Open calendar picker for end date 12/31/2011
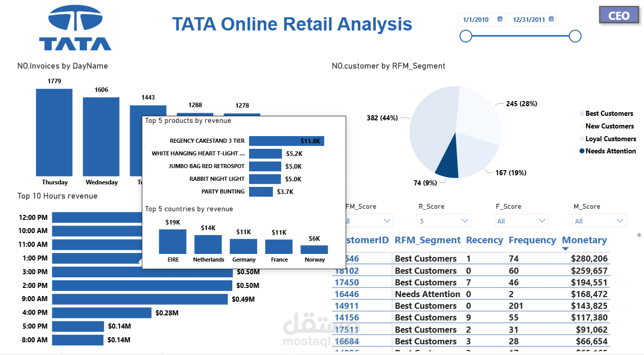Viewport: 644px width, 355px height. click(551, 19)
